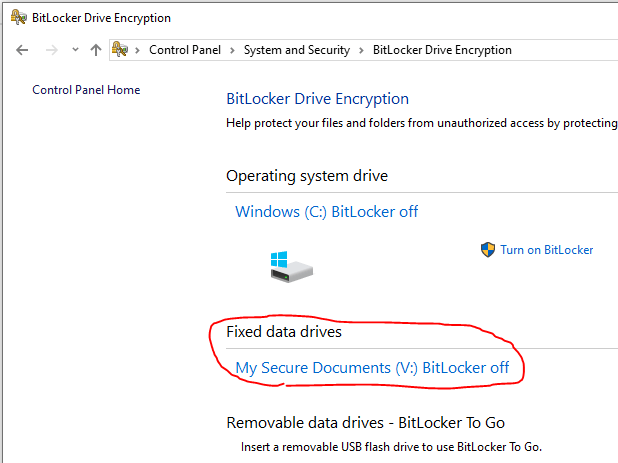The height and width of the screenshot is (463, 618).
Task: Select BitLocker Drive Encryption breadcrumb item
Action: tap(441, 50)
